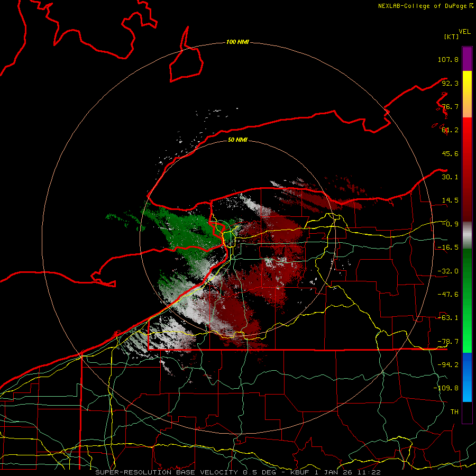Select the -78.7 value on the velocity scale
This screenshot has height=476, width=476.
click(x=448, y=342)
